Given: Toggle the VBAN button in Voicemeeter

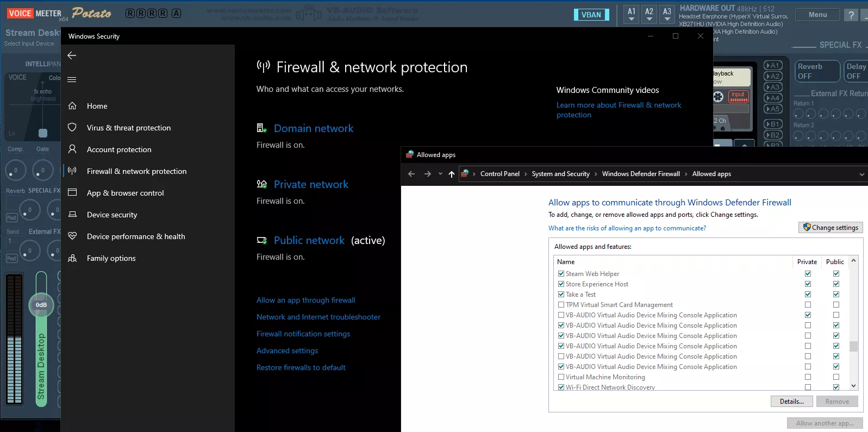Looking at the screenshot, I should tap(591, 15).
